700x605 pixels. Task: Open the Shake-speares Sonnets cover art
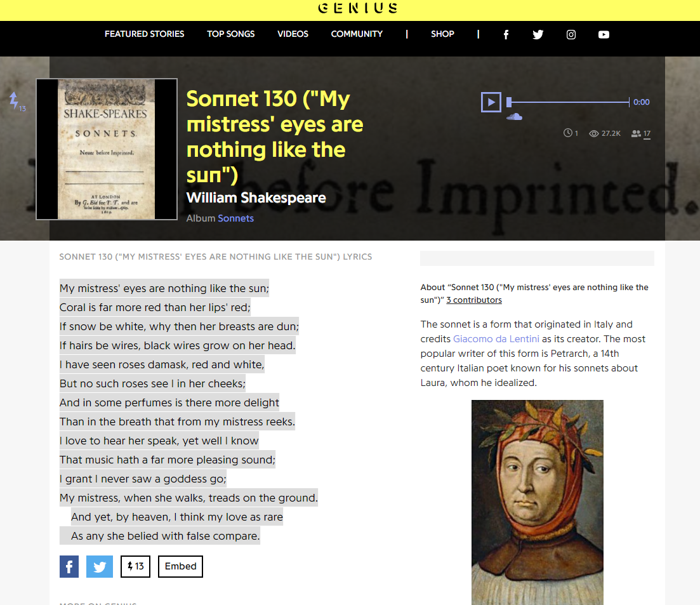point(107,149)
